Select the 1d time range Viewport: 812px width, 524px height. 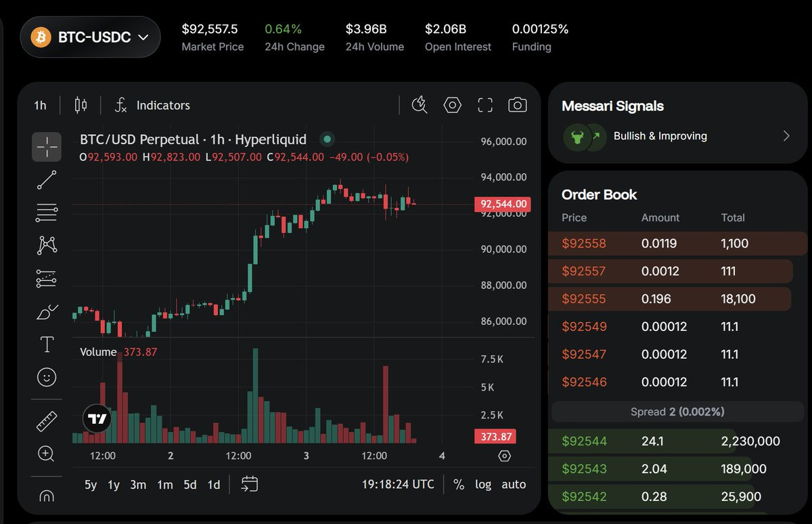[x=214, y=484]
